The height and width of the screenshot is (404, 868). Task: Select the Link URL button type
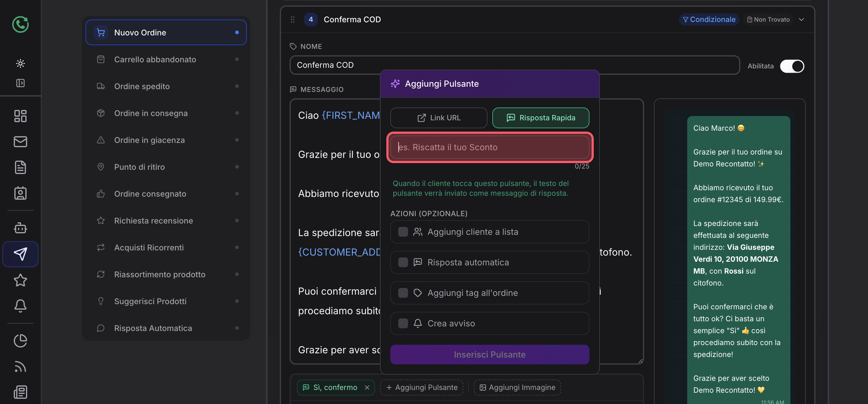pos(439,118)
